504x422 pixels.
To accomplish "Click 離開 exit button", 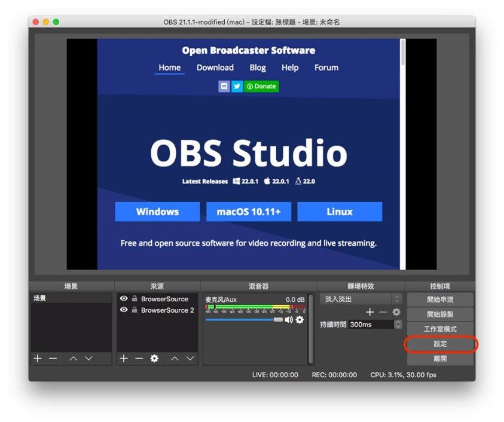I will pyautogui.click(x=440, y=359).
